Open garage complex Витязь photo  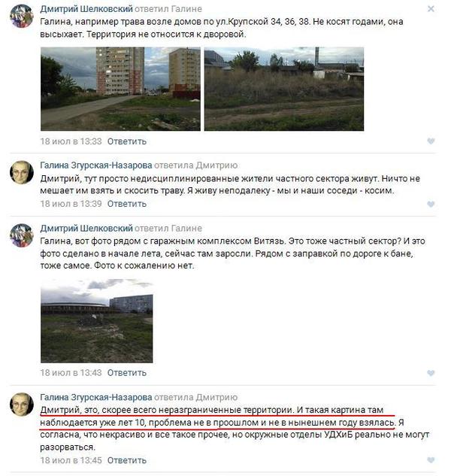(x=97, y=321)
